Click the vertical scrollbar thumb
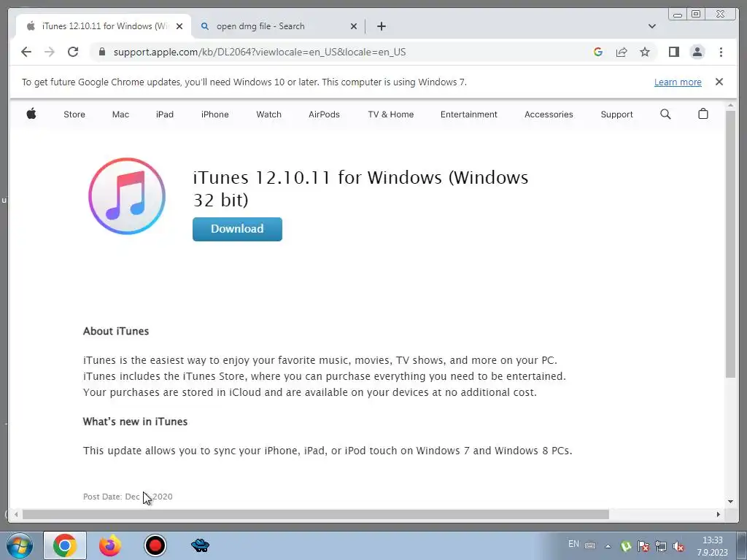 click(x=731, y=244)
